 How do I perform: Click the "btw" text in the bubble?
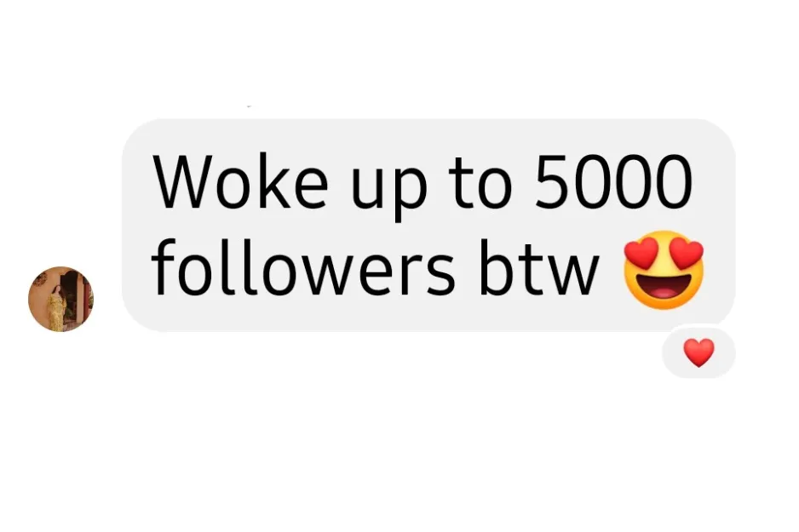538,266
